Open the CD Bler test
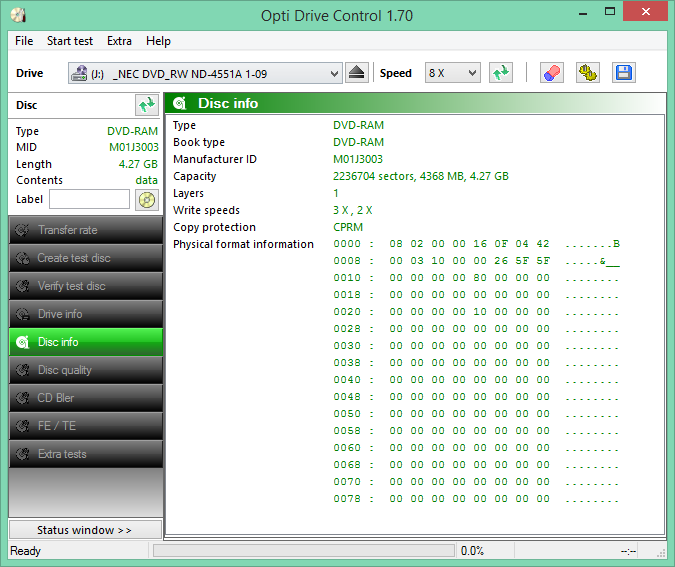This screenshot has height=567, width=675. click(x=86, y=398)
